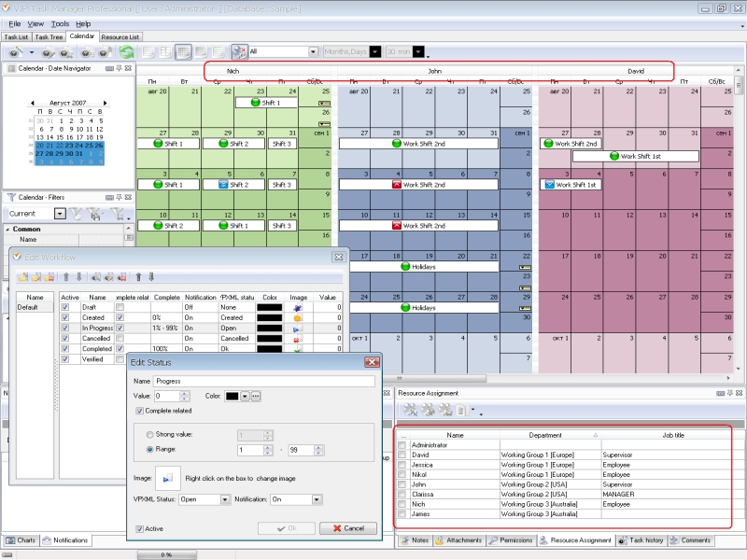747x560 pixels.
Task: Select the Strong value radio button
Action: tap(152, 434)
